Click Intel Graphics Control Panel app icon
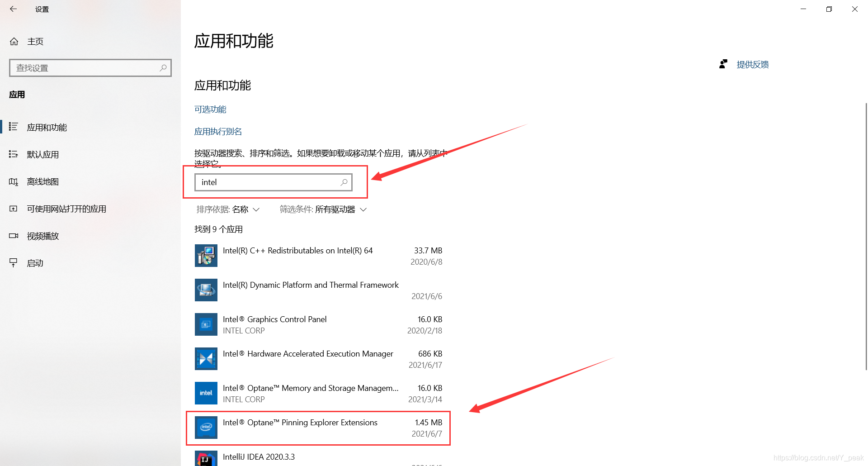The height and width of the screenshot is (466, 868). click(206, 324)
